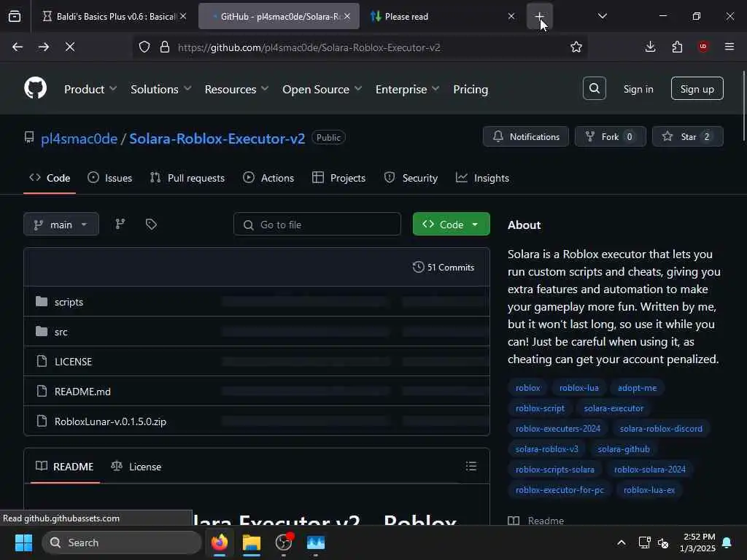This screenshot has height=560, width=747.
Task: Open a new tab with plus button
Action: pyautogui.click(x=539, y=16)
